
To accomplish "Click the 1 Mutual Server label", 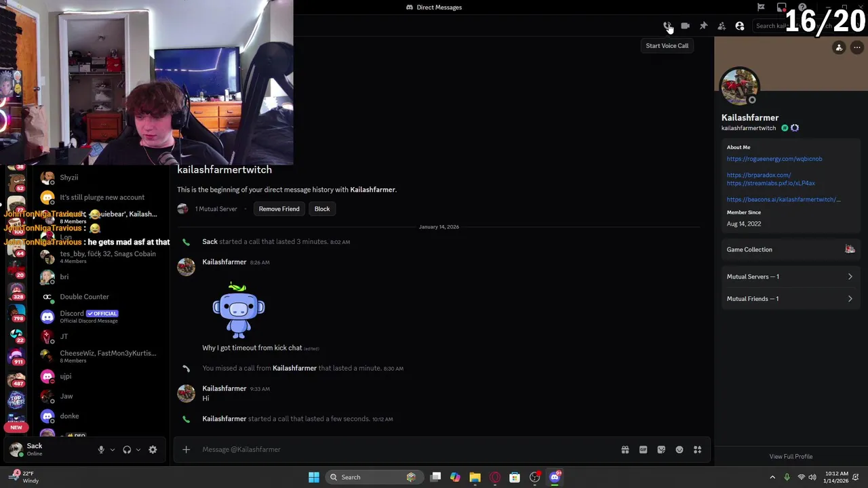I will pyautogui.click(x=216, y=209).
